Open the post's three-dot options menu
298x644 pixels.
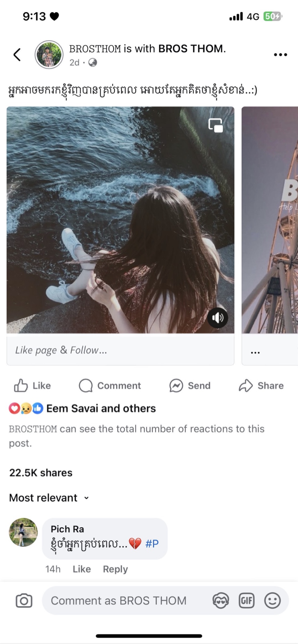(280, 55)
